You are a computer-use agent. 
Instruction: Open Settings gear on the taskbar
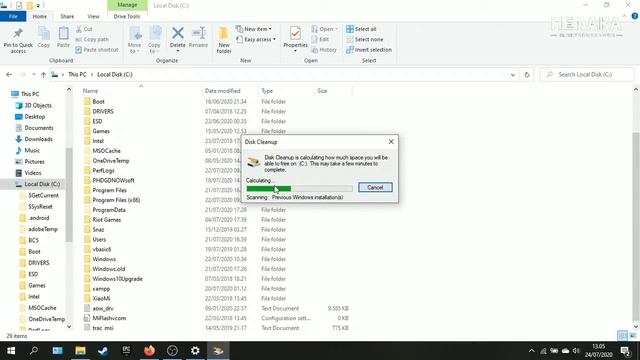click(x=195, y=351)
